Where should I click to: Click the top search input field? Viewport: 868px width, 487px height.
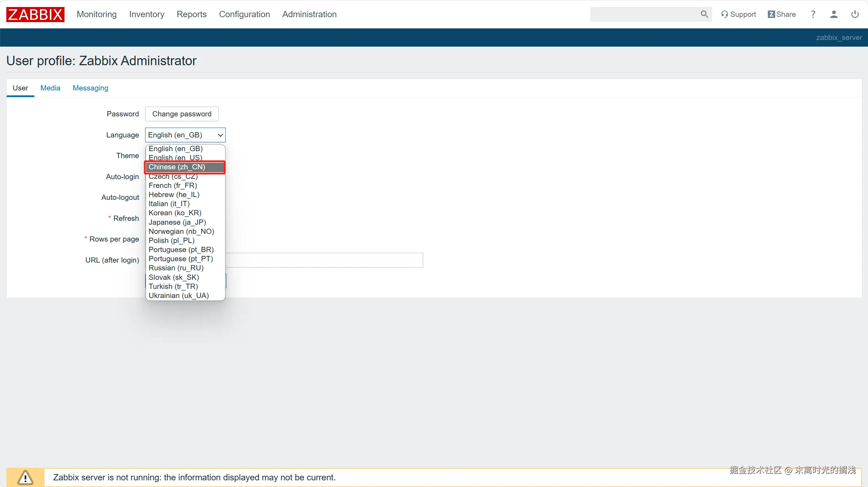point(644,14)
